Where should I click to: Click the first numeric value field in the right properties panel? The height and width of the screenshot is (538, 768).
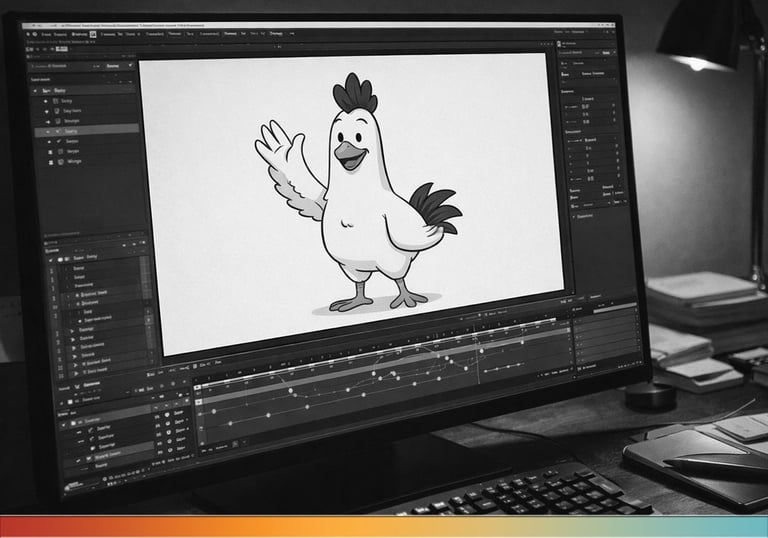(x=586, y=106)
